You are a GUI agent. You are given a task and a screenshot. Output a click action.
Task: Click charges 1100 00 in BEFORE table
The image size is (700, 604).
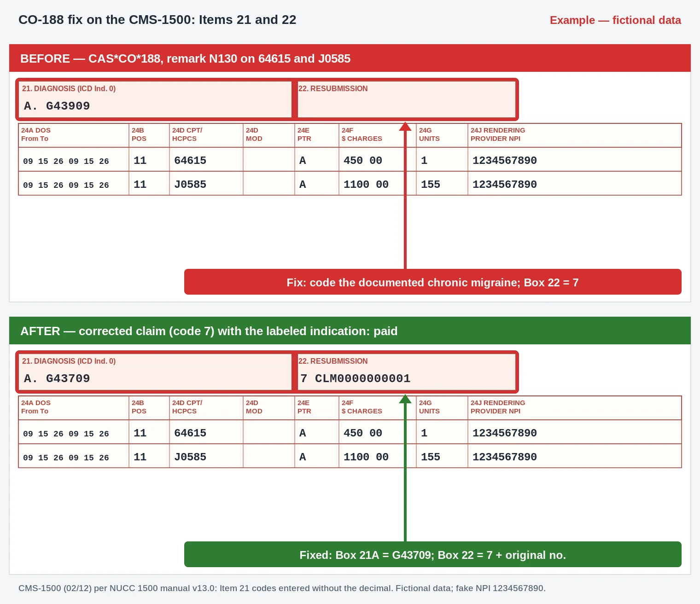(366, 184)
